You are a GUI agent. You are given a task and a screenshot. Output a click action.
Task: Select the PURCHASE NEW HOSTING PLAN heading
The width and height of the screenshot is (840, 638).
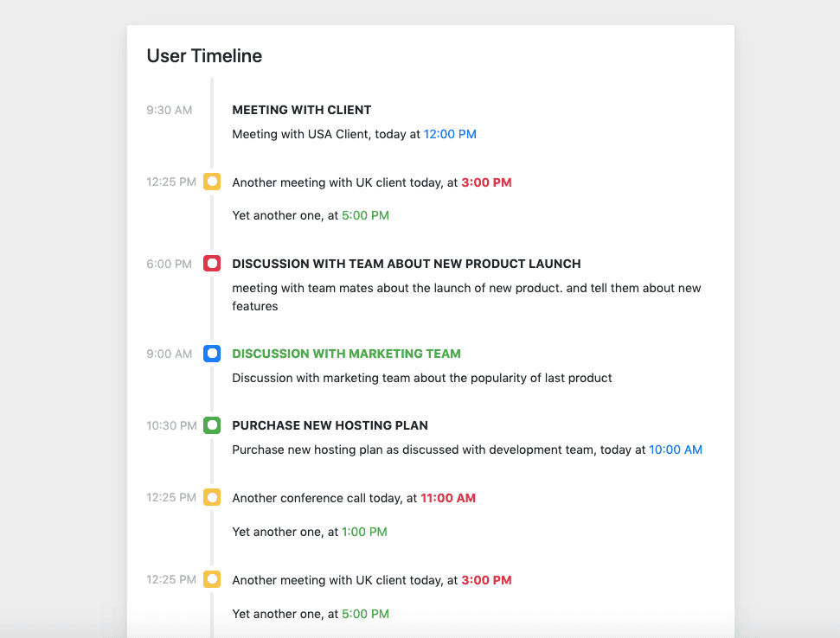point(330,425)
